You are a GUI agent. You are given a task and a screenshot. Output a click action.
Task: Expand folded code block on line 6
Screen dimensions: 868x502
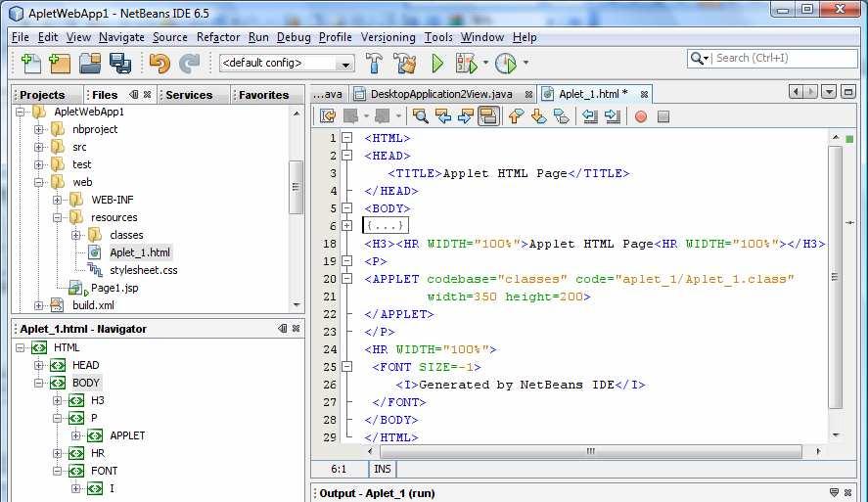(x=347, y=226)
